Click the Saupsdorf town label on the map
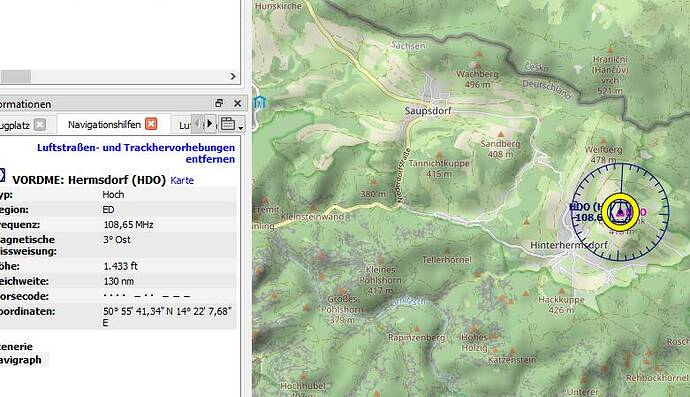Image resolution: width=690 pixels, height=397 pixels. click(x=428, y=111)
